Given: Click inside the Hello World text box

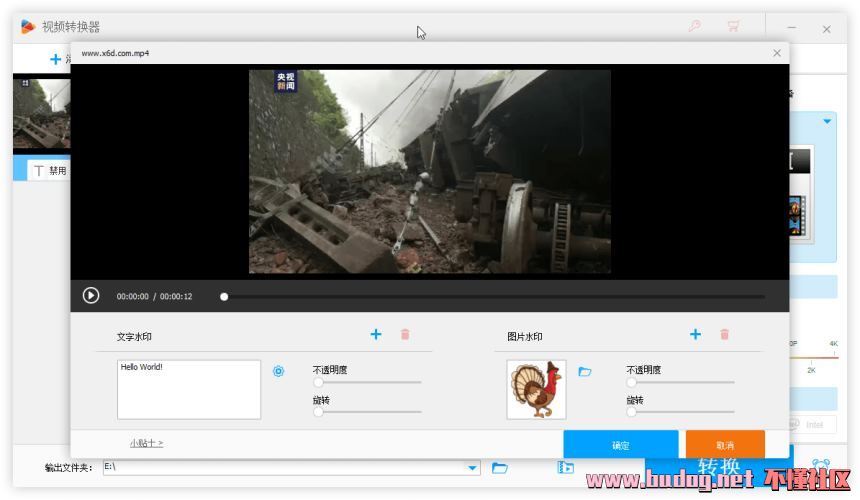Looking at the screenshot, I should click(189, 389).
